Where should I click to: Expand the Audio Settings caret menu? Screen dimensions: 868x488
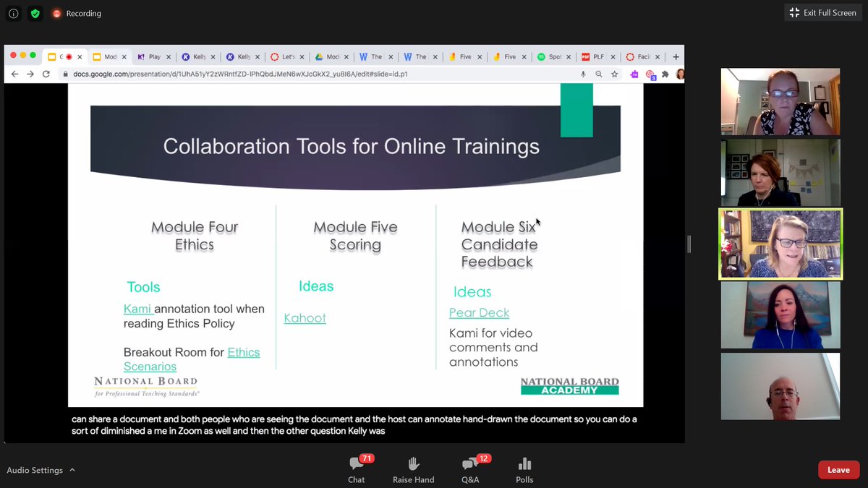(x=72, y=470)
